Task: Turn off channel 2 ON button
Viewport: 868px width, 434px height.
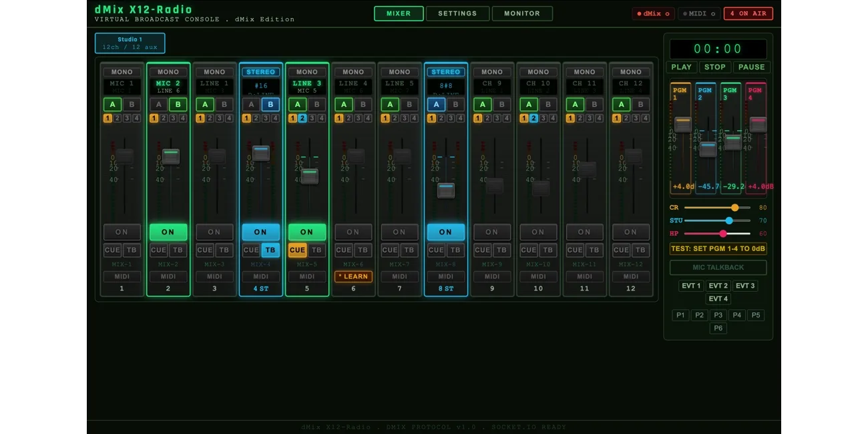Action: (x=168, y=232)
